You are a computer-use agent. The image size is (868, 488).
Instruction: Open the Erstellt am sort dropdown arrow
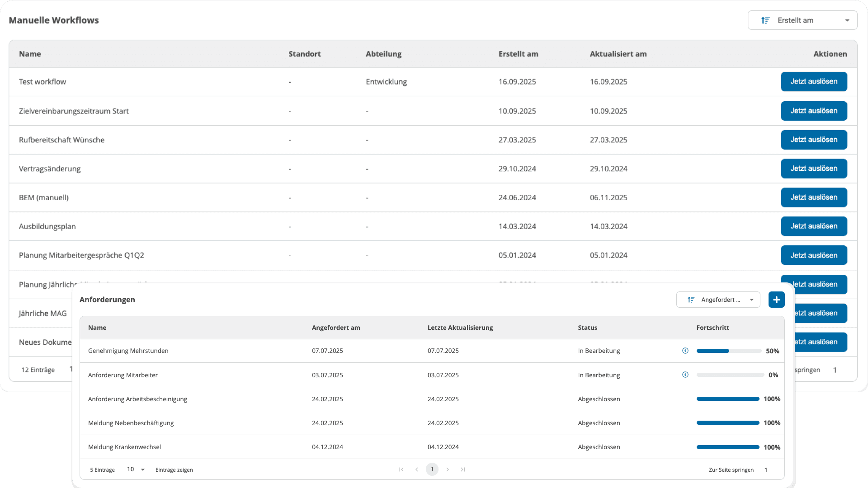(x=847, y=20)
